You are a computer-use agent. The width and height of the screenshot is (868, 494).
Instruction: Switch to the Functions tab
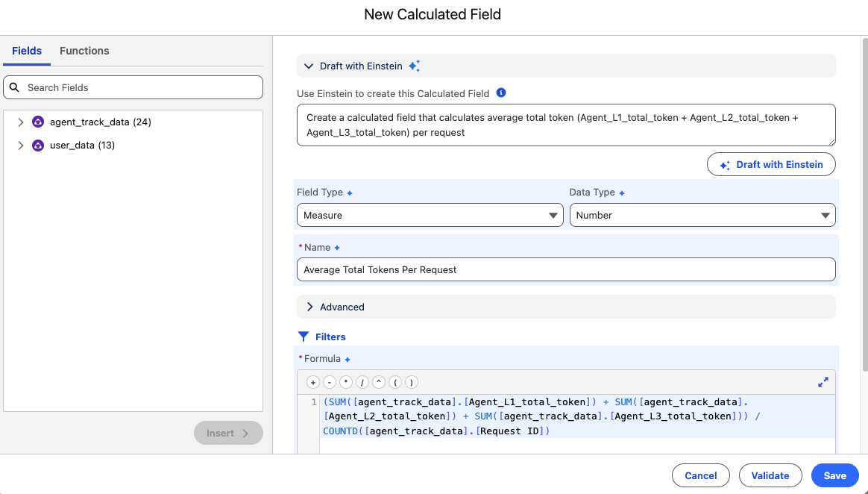84,51
